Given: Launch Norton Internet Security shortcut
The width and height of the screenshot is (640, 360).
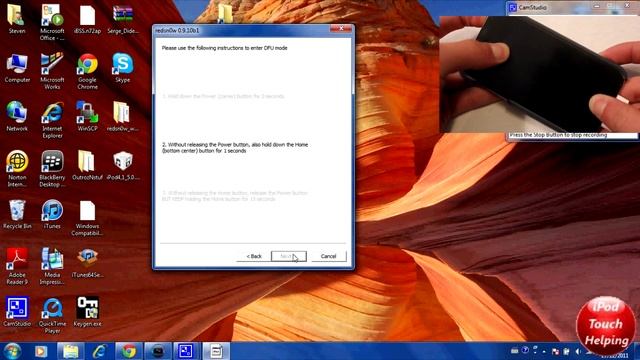Looking at the screenshot, I should (17, 169).
